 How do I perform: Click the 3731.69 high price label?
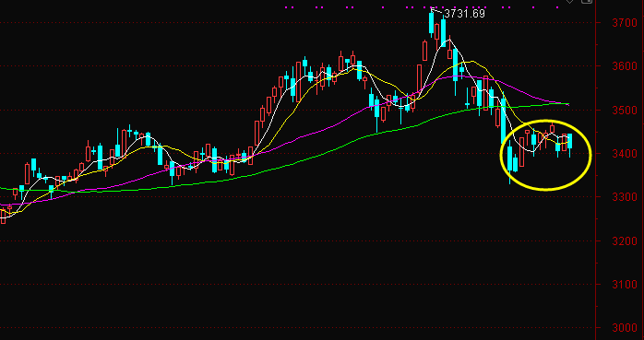[464, 14]
